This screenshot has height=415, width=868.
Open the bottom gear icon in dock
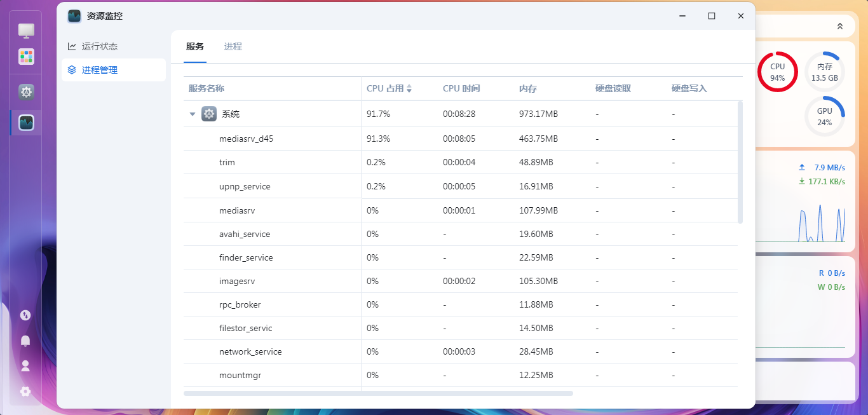point(25,391)
